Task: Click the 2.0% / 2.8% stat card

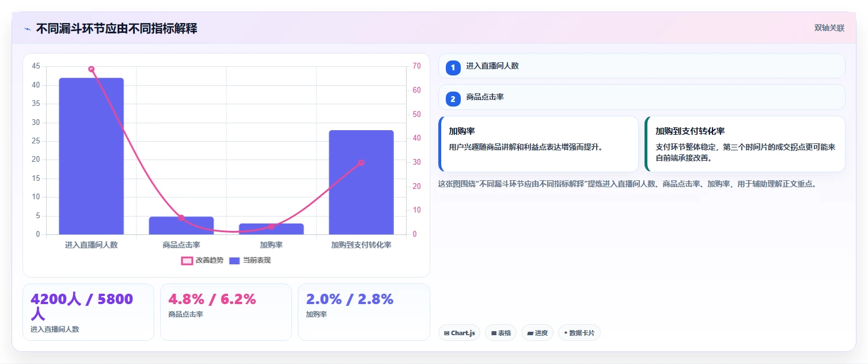Action: click(363, 312)
